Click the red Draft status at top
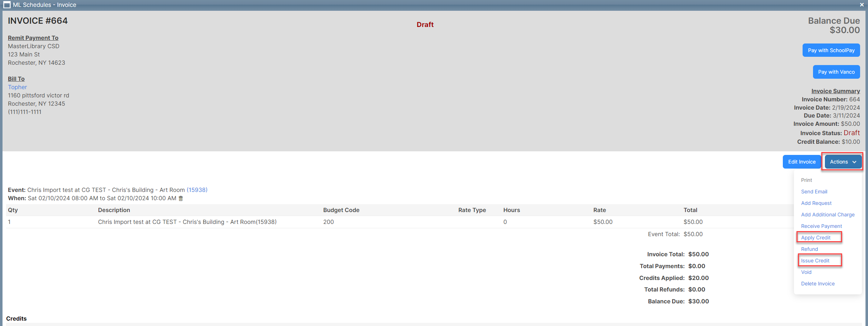The image size is (868, 326). pos(425,24)
